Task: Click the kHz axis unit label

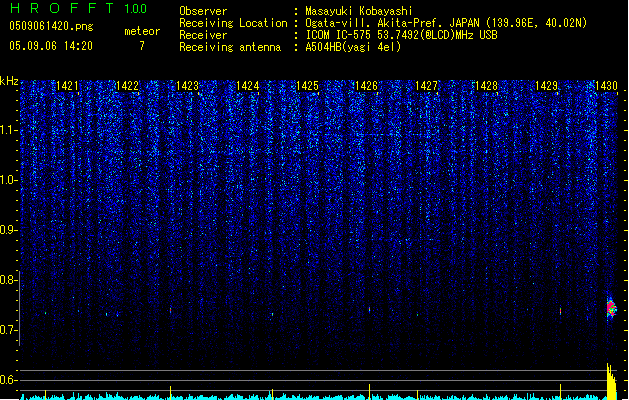Action: click(9, 81)
